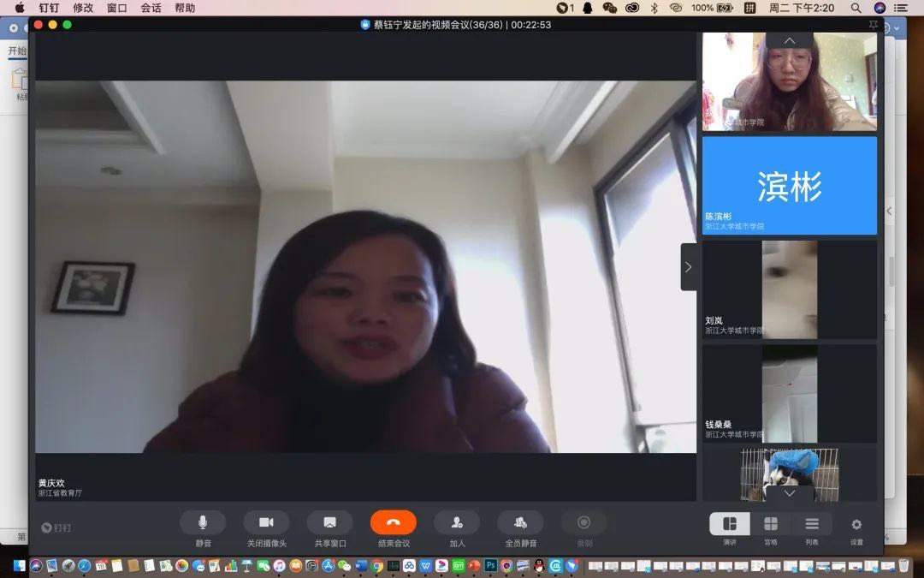
Task: Select 陈滨彬 blue participant tile
Action: tap(790, 185)
